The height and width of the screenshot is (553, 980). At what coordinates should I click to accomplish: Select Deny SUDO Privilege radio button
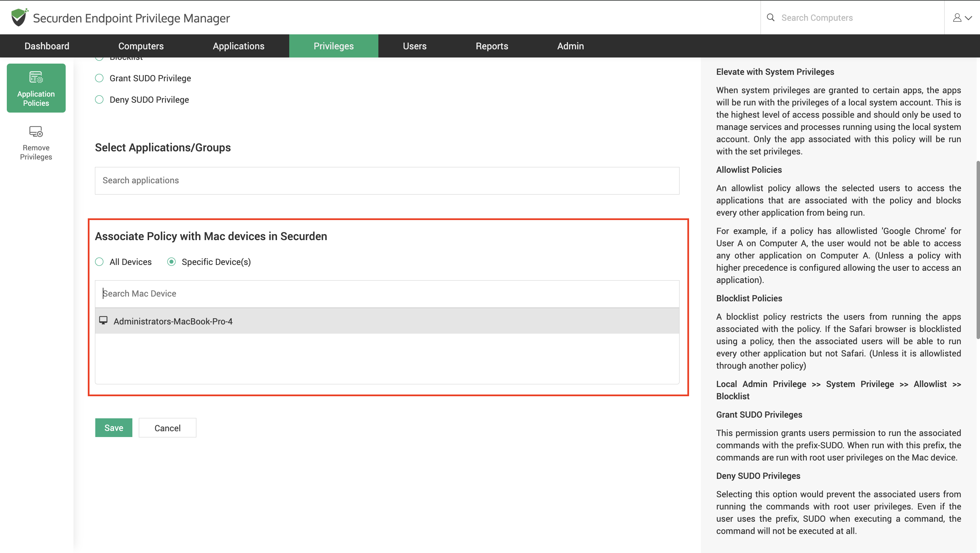point(99,100)
